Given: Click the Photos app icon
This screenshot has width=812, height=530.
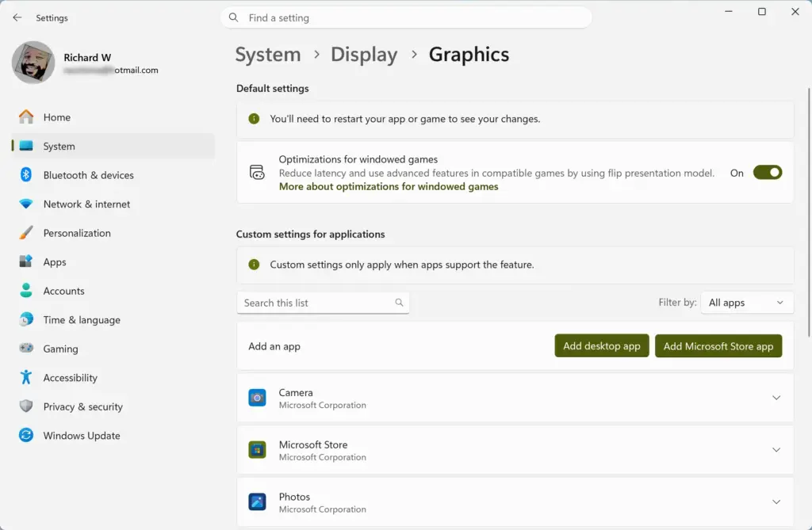Looking at the screenshot, I should click(x=257, y=502).
